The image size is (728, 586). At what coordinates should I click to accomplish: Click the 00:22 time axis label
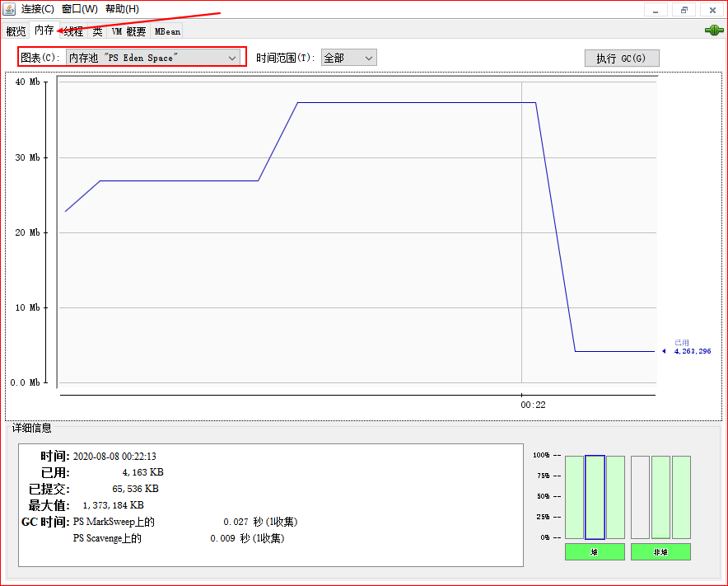(533, 405)
